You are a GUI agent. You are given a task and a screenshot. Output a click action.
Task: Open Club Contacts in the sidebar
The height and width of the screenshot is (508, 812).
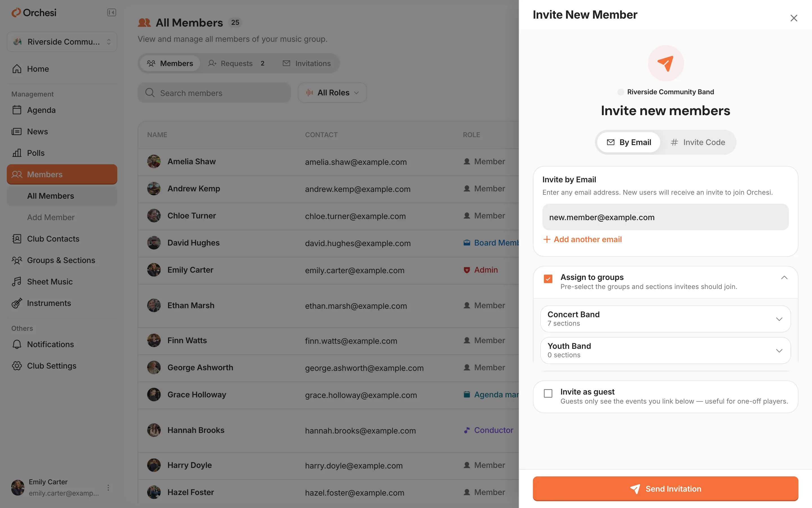[x=62, y=239]
